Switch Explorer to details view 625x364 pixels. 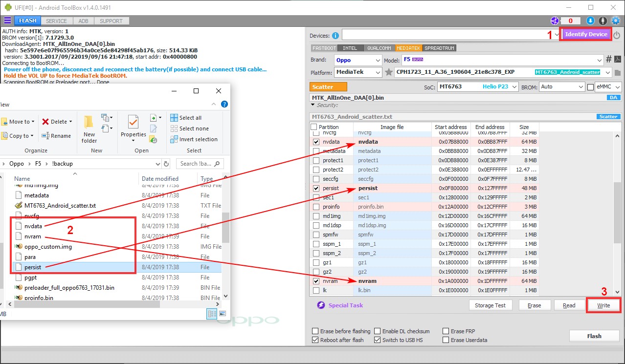click(x=212, y=314)
